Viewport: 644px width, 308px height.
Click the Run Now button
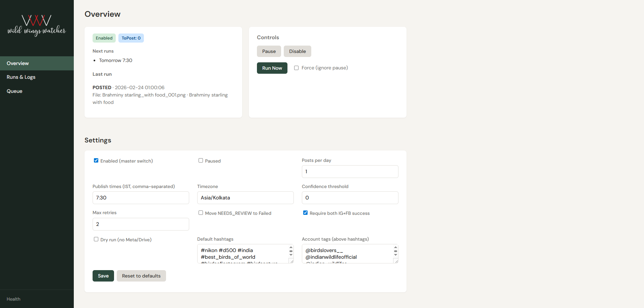click(x=272, y=68)
